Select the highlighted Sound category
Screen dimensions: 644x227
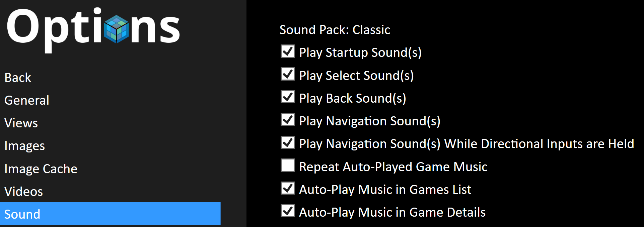coord(110,214)
